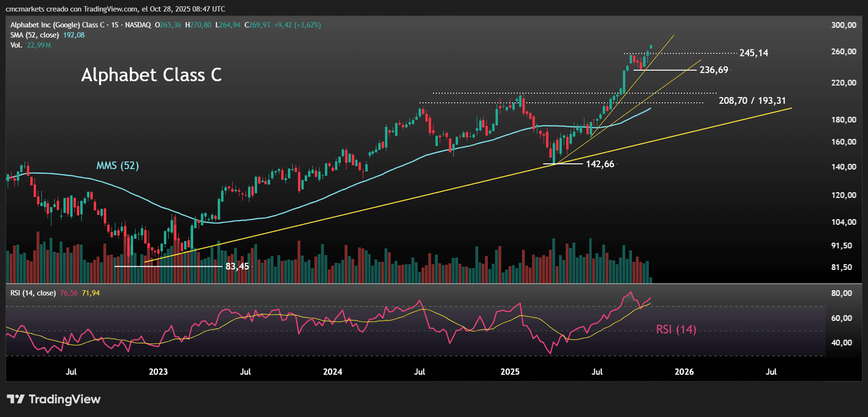This screenshot has width=868, height=417.
Task: Click the 83,45 bottom price label
Action: (x=237, y=267)
